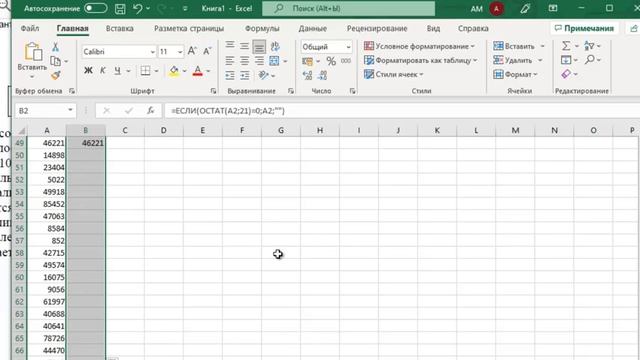
Task: Click Sort and Filter icon
Action: point(589,46)
